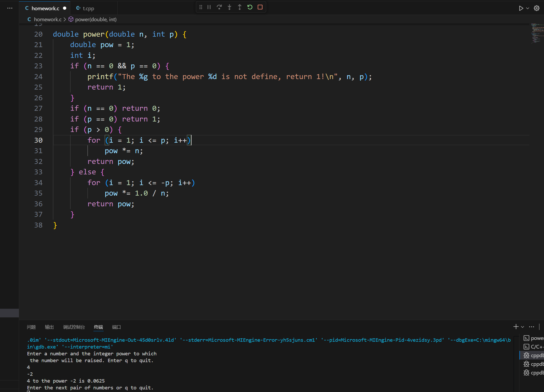Screen dimensions: 544x392
Task: Open new terminal profile dropdown
Action: click(x=523, y=327)
